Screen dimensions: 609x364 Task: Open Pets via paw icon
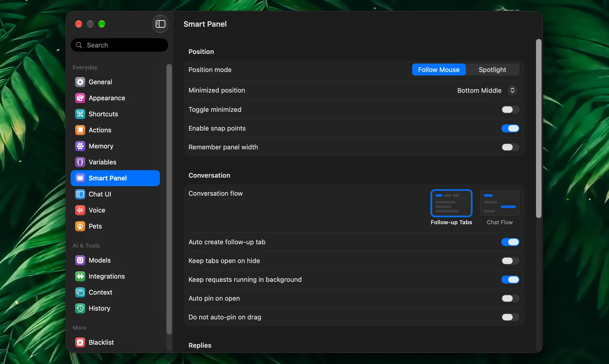(80, 226)
